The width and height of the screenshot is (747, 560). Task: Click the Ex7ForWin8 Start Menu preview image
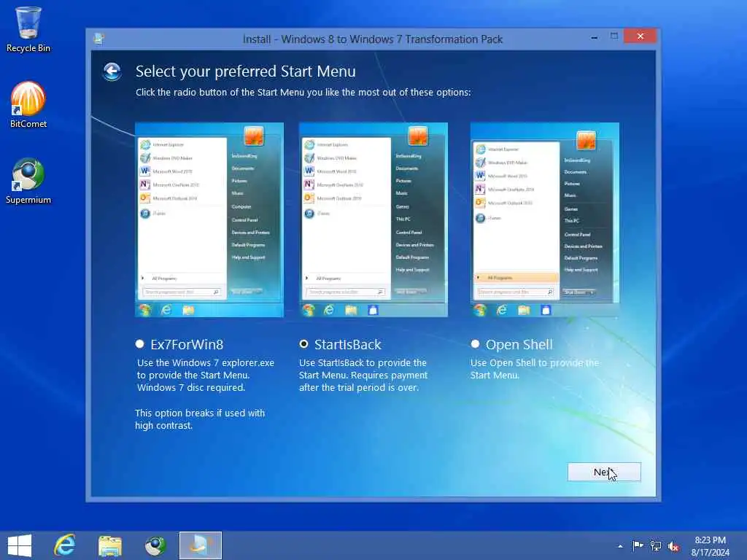[209, 219]
